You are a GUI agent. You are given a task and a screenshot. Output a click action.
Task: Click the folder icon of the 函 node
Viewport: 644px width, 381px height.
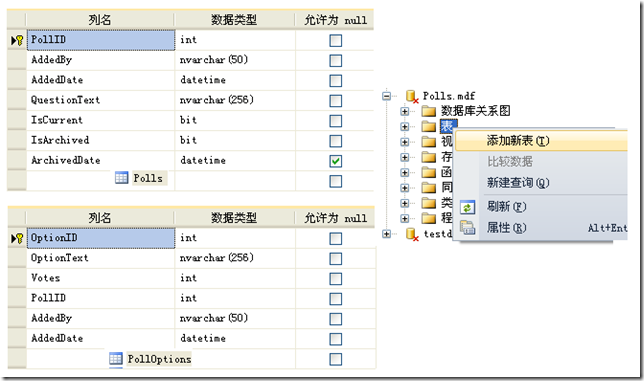428,172
